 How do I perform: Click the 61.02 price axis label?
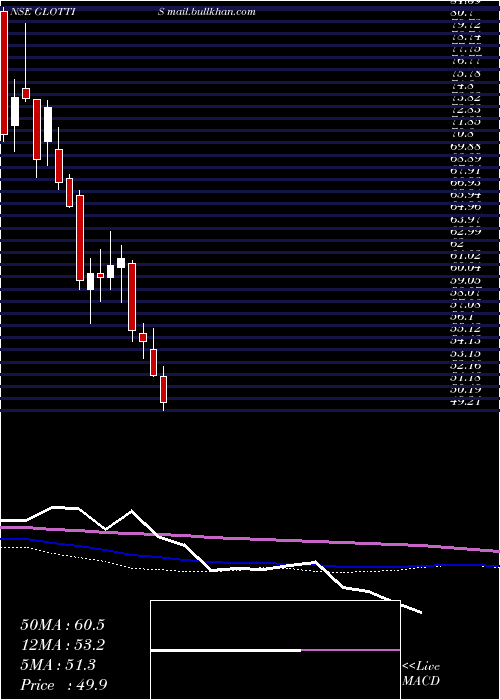[466, 256]
